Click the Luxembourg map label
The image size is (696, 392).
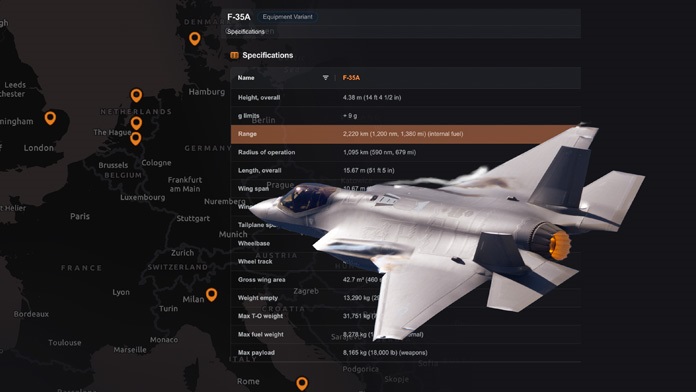click(143, 198)
